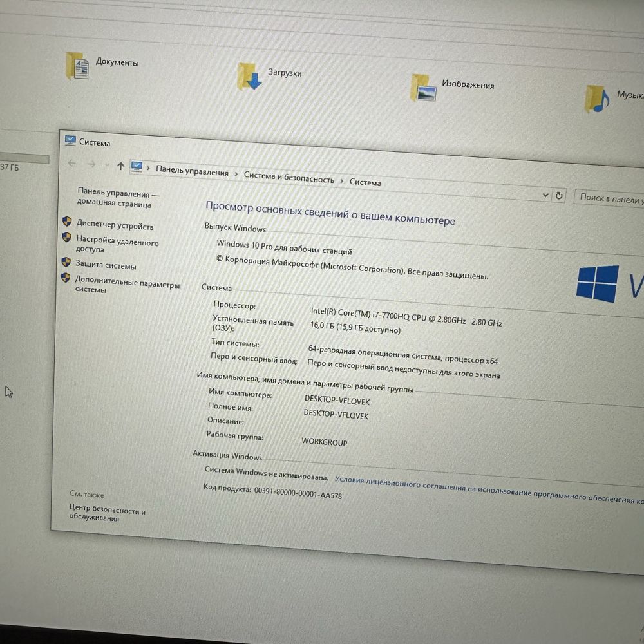This screenshot has height=644, width=644.
Task: Click the Перо и сенсорный ввод недоступны value
Action: 403,368
